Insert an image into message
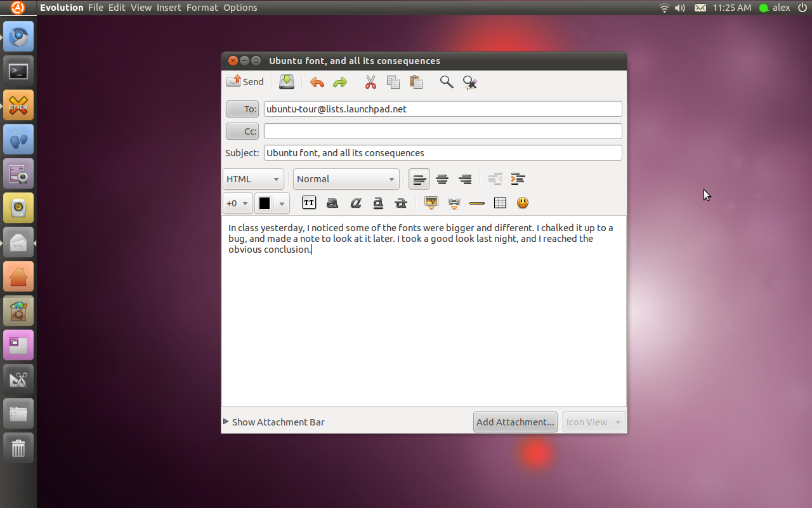Screen dimensions: 812x508 click(x=431, y=203)
